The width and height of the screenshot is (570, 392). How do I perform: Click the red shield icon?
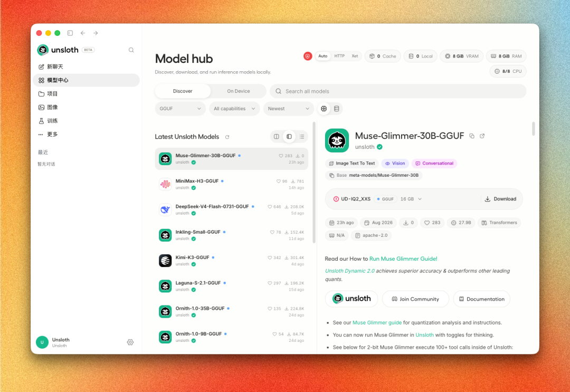pos(308,56)
